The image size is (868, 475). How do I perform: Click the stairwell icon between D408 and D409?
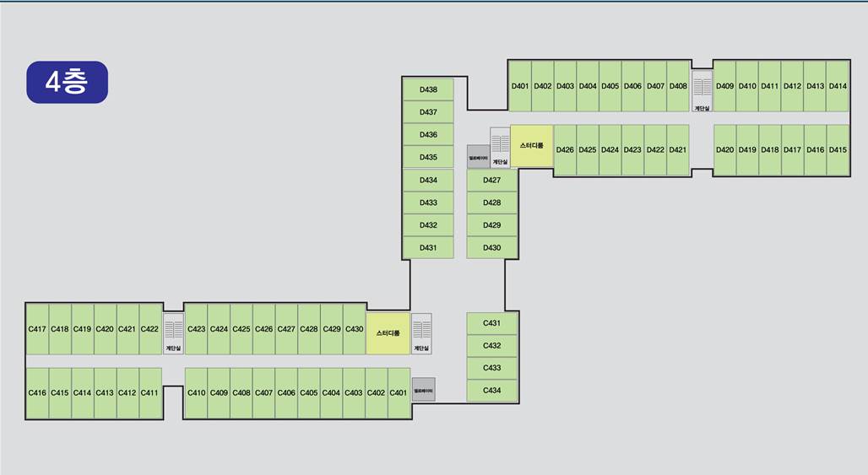[x=702, y=91]
